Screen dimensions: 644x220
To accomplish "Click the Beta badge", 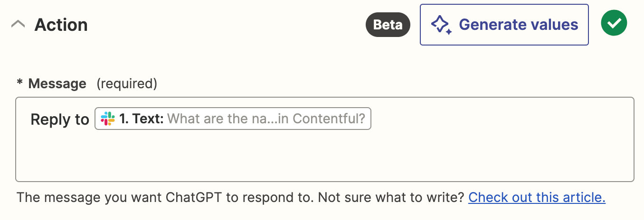I will pos(388,25).
